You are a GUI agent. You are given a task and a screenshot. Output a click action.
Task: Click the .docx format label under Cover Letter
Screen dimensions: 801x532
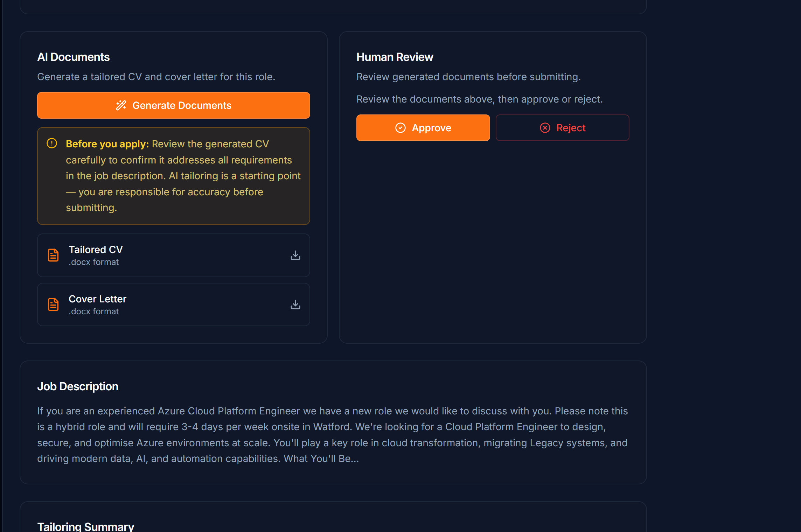(x=94, y=311)
